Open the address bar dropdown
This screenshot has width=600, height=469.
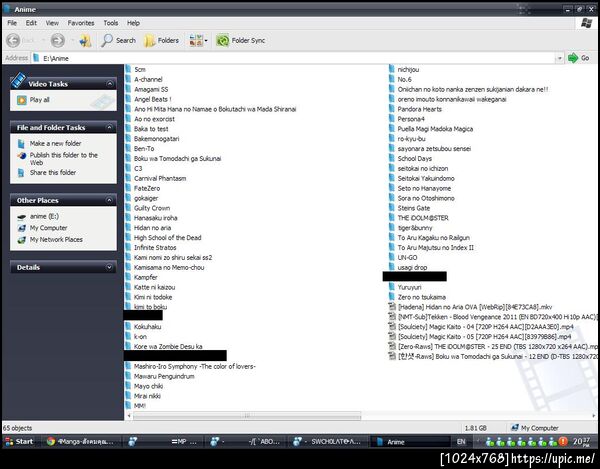click(x=559, y=58)
